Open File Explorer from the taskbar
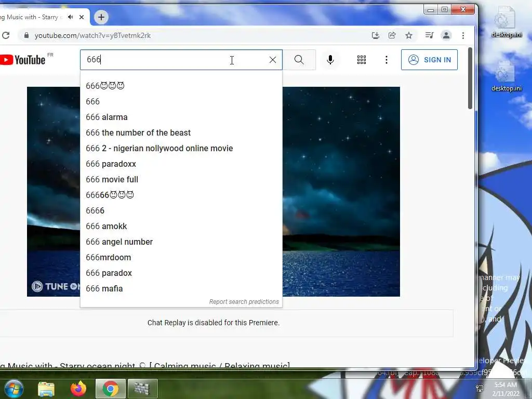This screenshot has height=399, width=532. tap(46, 389)
